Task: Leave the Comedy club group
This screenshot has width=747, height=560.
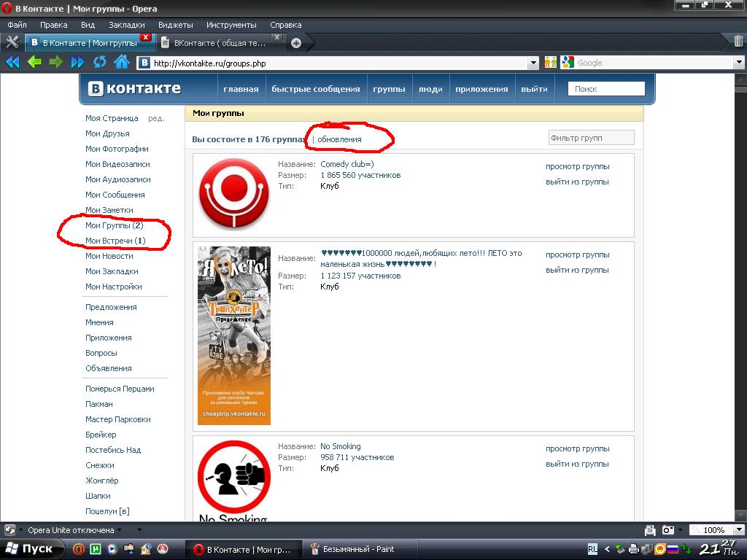Action: [578, 182]
